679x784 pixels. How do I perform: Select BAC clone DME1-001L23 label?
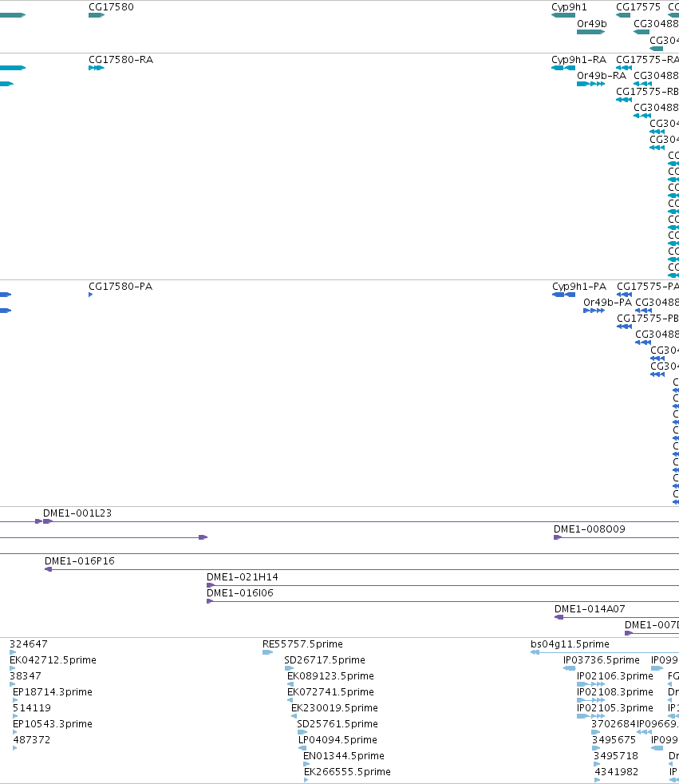pos(77,513)
